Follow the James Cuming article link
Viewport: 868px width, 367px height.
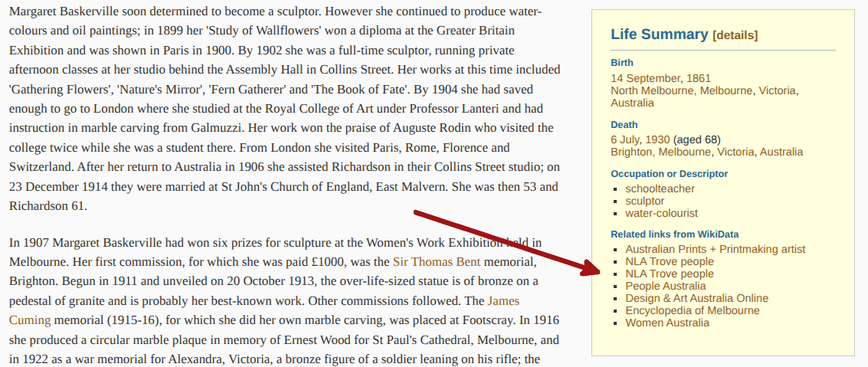[264, 310]
